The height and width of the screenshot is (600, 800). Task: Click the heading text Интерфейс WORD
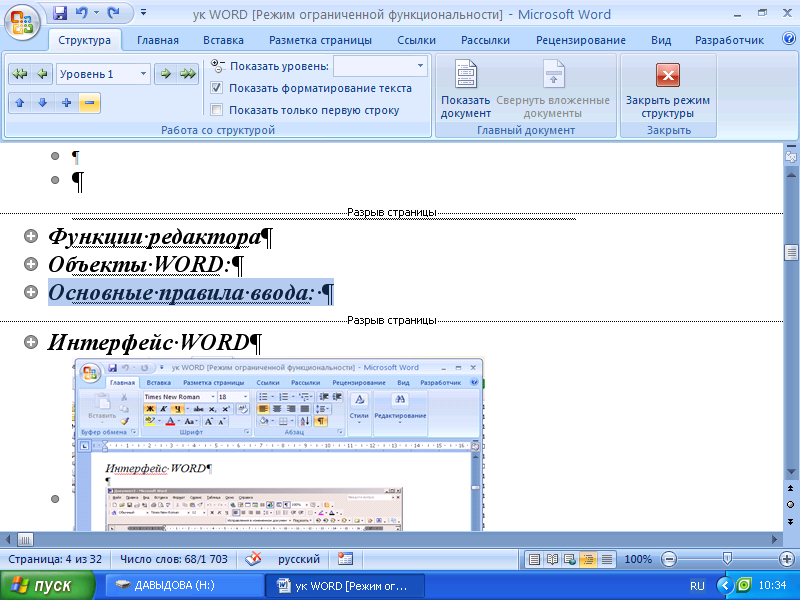tap(148, 342)
